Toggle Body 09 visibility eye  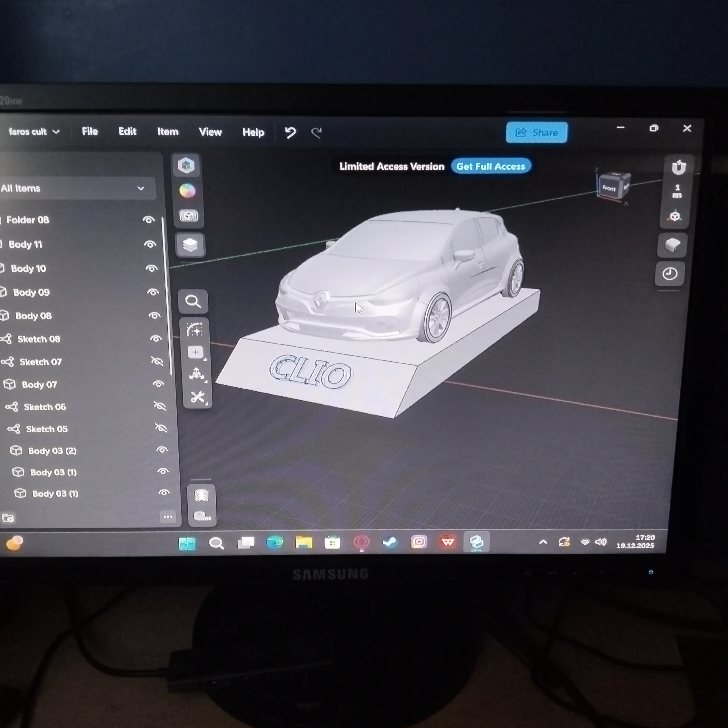coord(153,292)
